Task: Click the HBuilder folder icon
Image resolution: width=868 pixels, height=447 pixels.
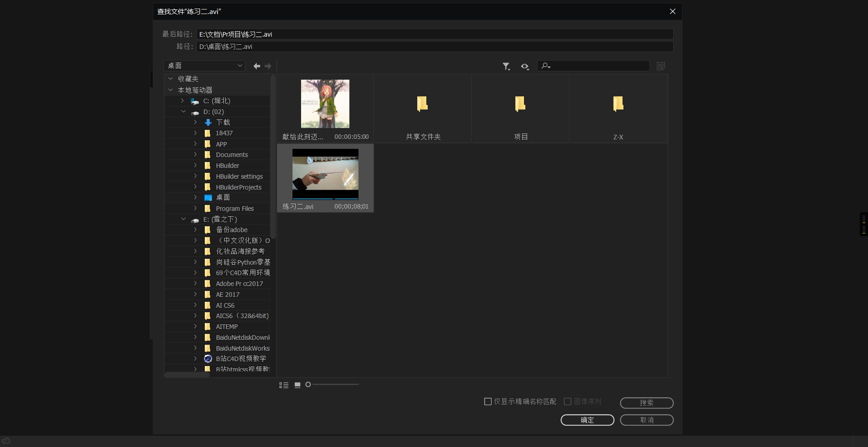Action: pyautogui.click(x=208, y=166)
